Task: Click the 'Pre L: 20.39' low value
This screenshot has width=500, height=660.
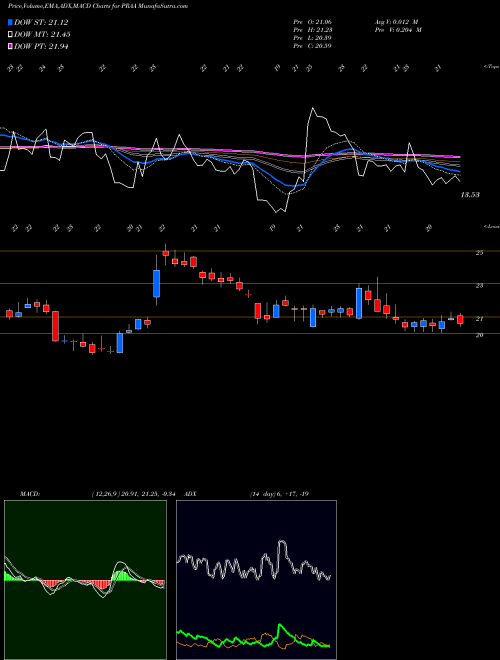Action: pos(312,38)
